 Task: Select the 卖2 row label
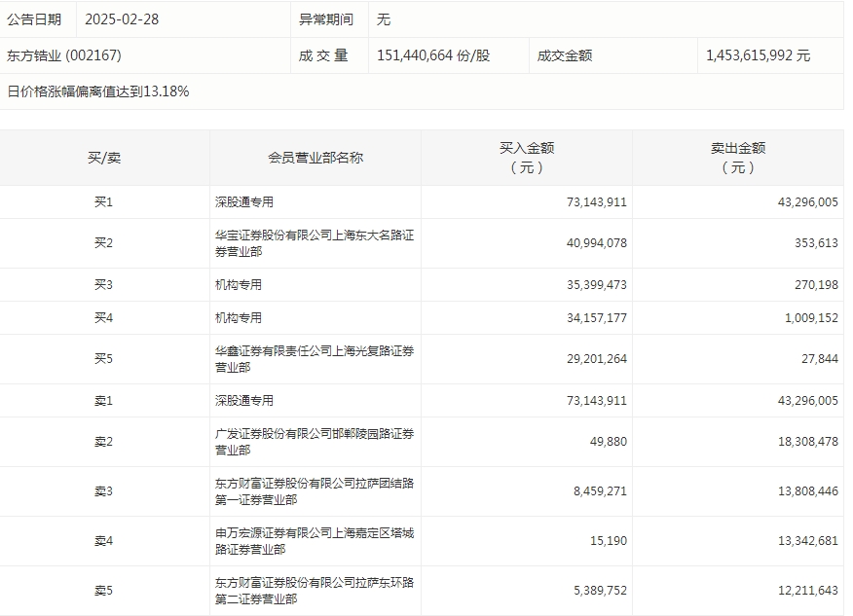(x=104, y=442)
